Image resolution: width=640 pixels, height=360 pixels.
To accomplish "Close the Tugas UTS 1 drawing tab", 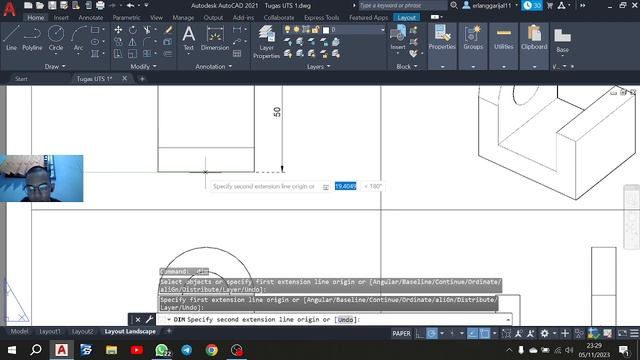I will pyautogui.click(x=124, y=78).
